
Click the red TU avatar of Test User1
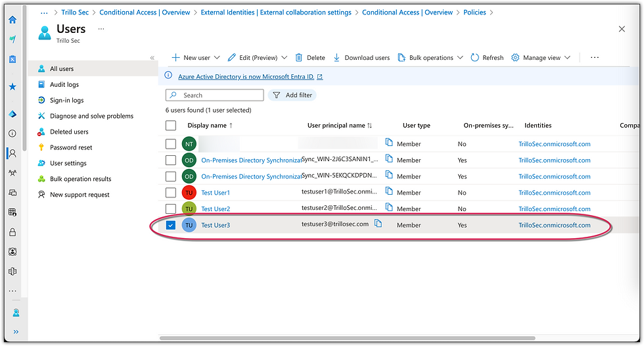point(189,193)
